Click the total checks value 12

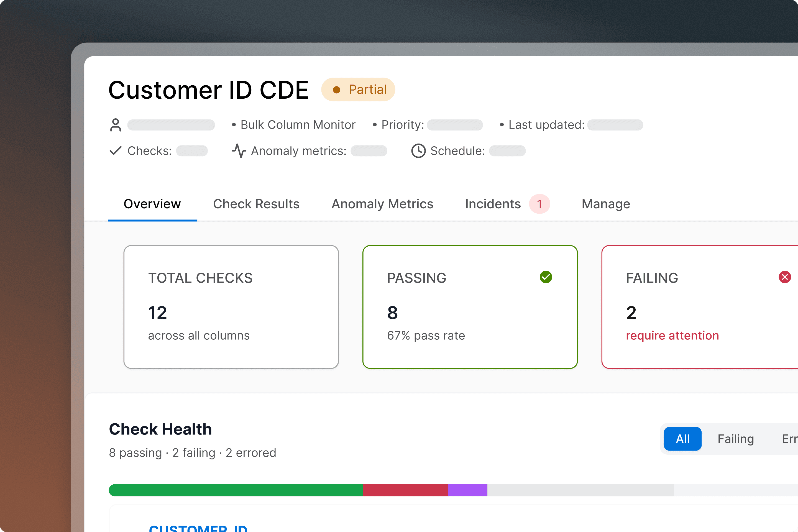(157, 313)
